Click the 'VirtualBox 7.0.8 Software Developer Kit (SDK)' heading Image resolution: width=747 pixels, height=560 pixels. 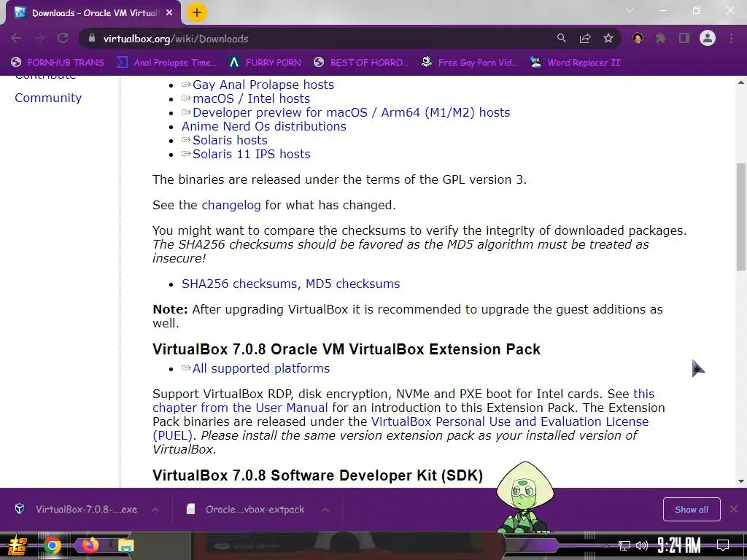coord(317,475)
